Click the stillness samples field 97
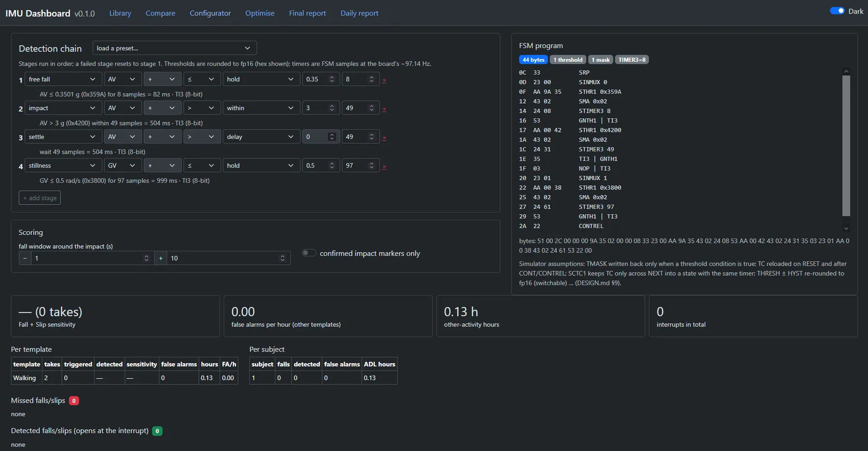This screenshot has width=868, height=451. (360, 165)
